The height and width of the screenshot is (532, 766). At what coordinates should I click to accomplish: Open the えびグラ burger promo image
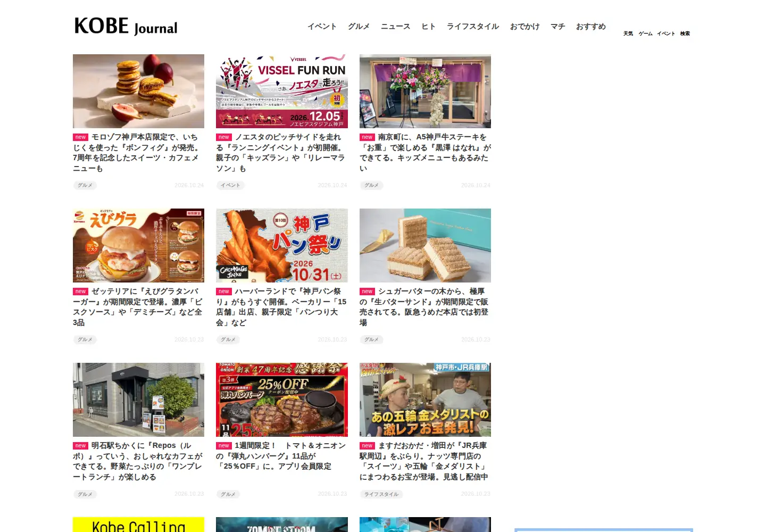138,245
